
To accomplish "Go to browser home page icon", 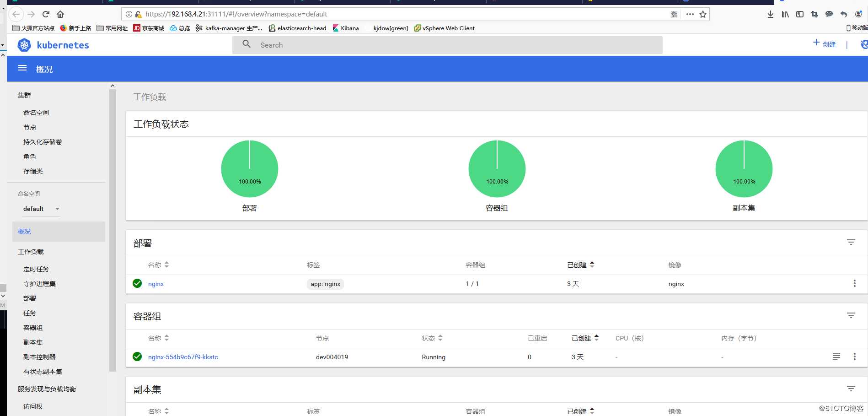I will 60,14.
